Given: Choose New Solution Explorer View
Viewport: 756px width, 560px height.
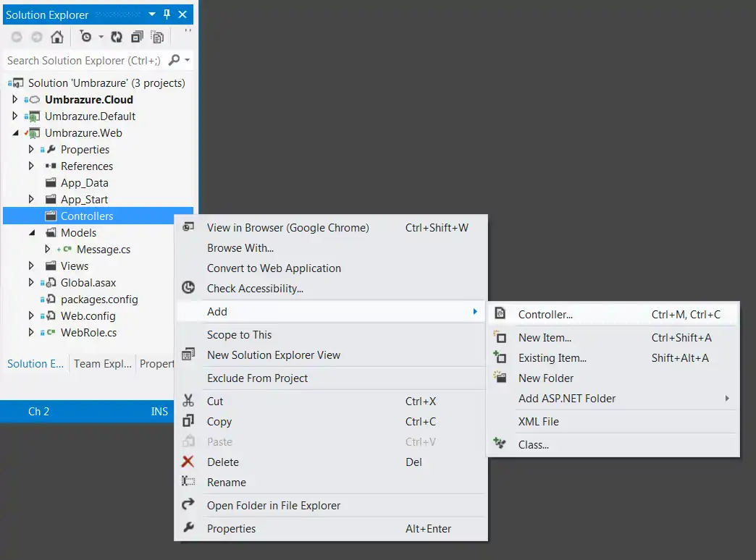Looking at the screenshot, I should pos(331,355).
